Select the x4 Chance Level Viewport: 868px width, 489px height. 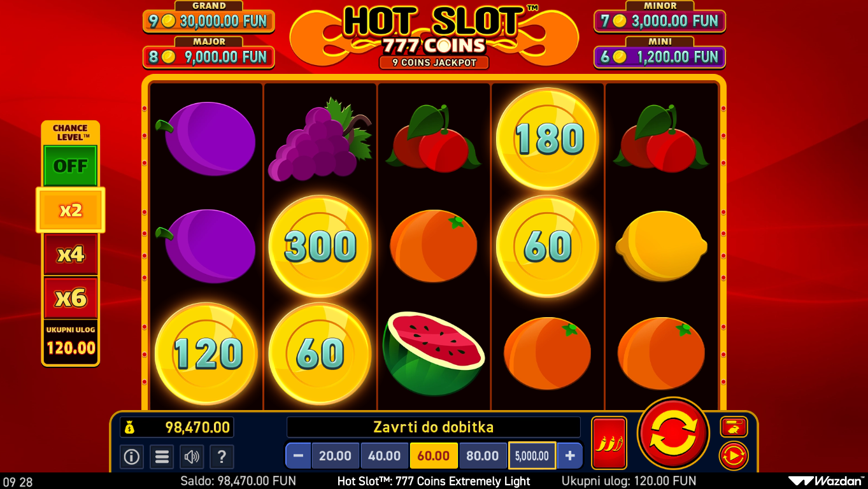[x=70, y=254]
